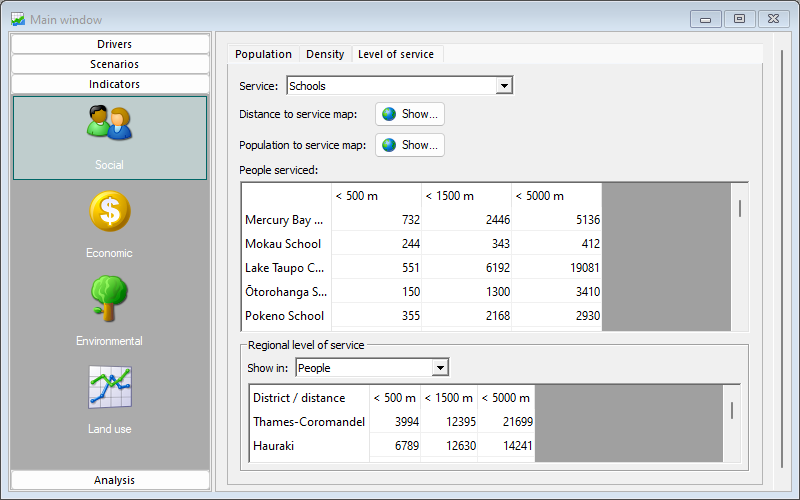Select the < 5000 m column header in People serviced

pyautogui.click(x=557, y=196)
